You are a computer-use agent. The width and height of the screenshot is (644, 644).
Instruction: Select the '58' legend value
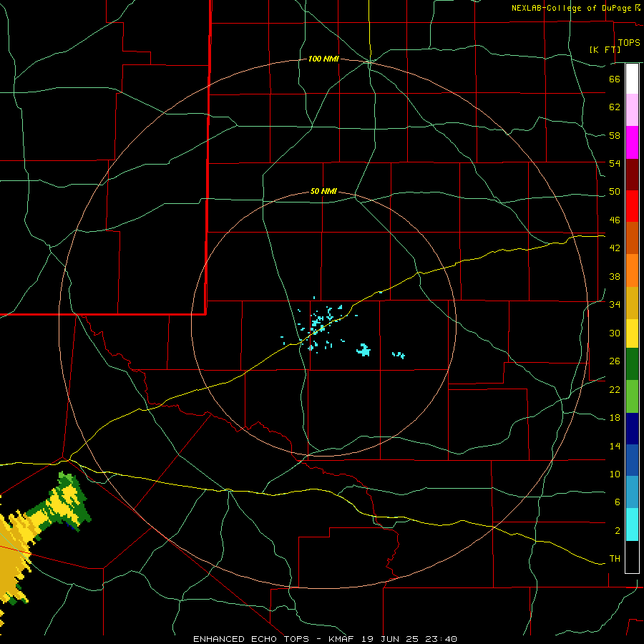tap(615, 135)
